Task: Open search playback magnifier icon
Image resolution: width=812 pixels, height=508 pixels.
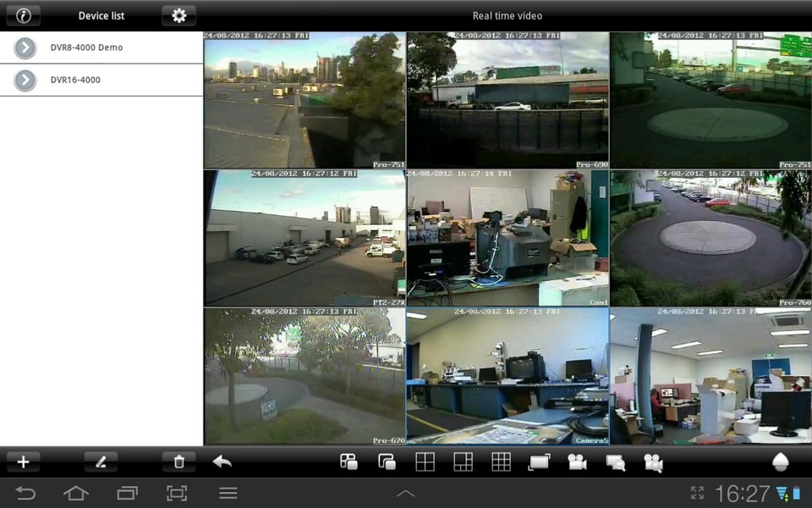Action: tap(615, 462)
